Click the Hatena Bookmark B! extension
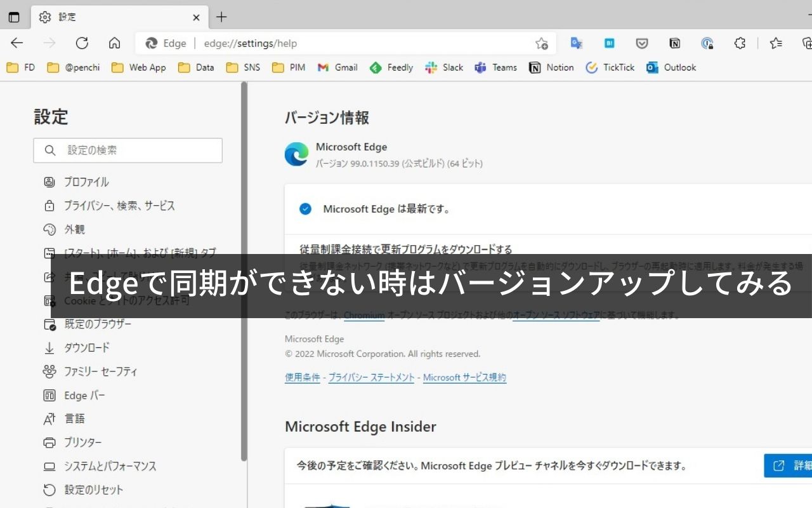 609,43
